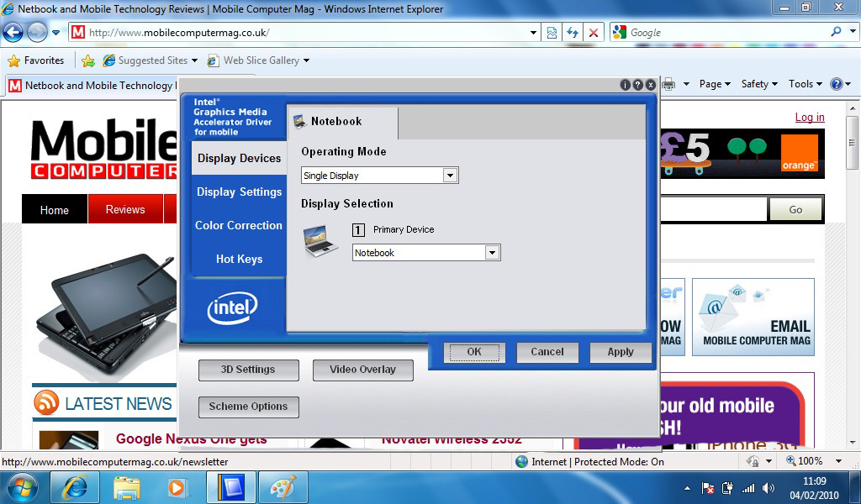This screenshot has height=504, width=861.
Task: Close the Intel graphics dialog
Action: coord(650,85)
